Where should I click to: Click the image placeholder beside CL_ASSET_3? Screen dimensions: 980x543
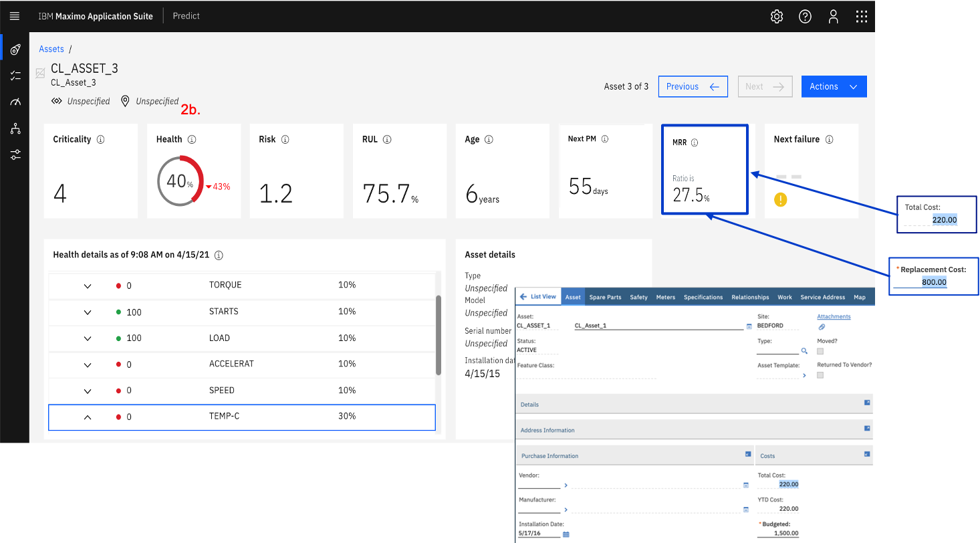click(41, 74)
